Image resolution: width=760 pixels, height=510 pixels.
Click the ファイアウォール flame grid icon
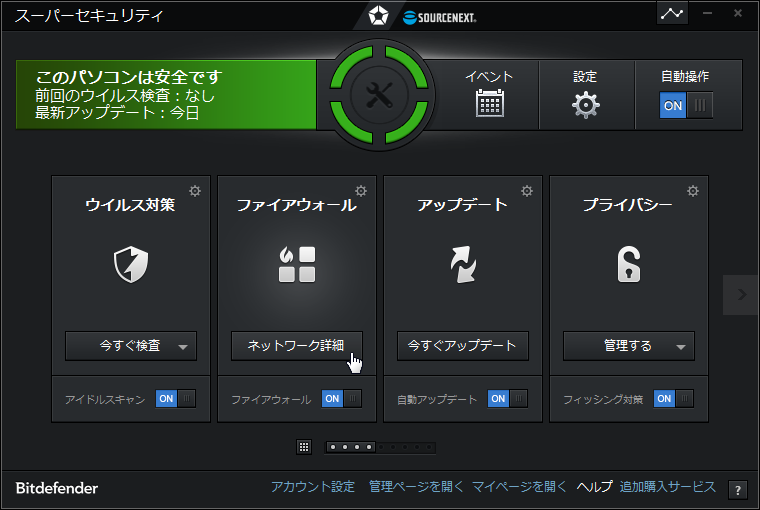tap(297, 264)
